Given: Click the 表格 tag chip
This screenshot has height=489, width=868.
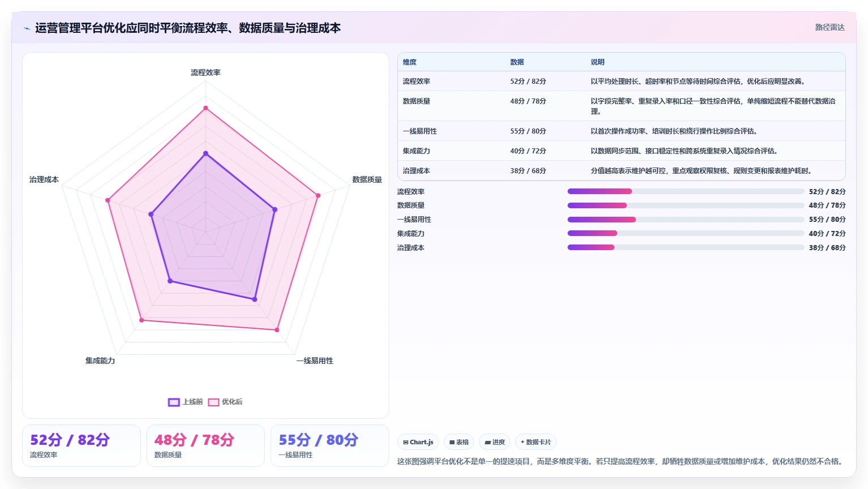Looking at the screenshot, I should click(459, 442).
